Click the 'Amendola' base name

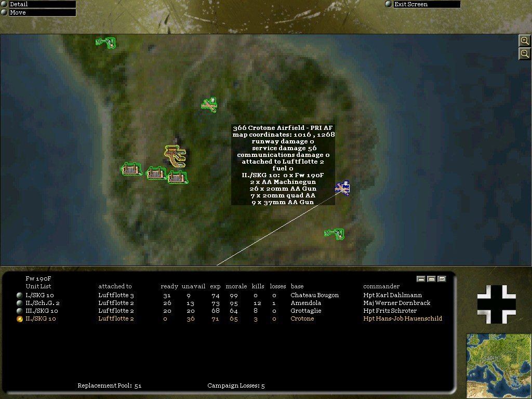[305, 303]
